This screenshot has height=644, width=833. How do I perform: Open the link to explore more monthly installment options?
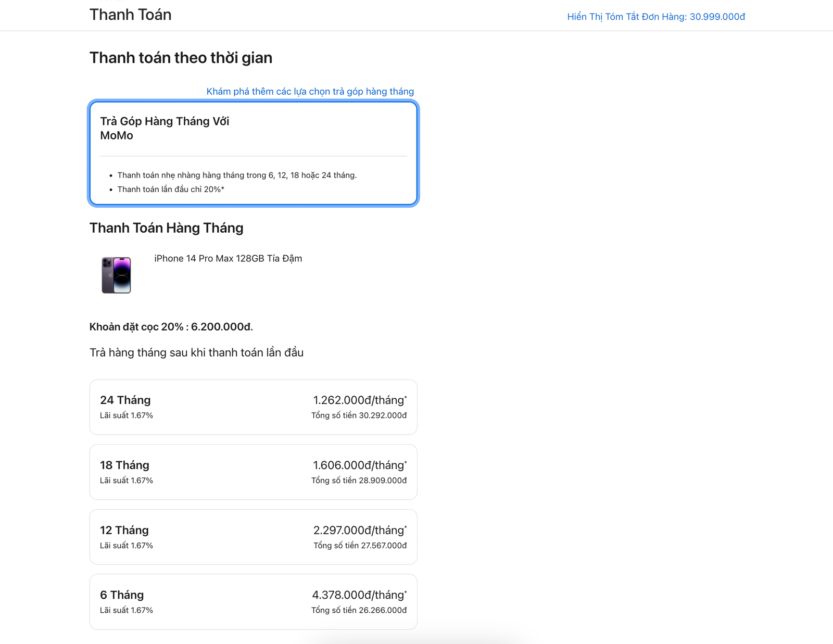[310, 92]
